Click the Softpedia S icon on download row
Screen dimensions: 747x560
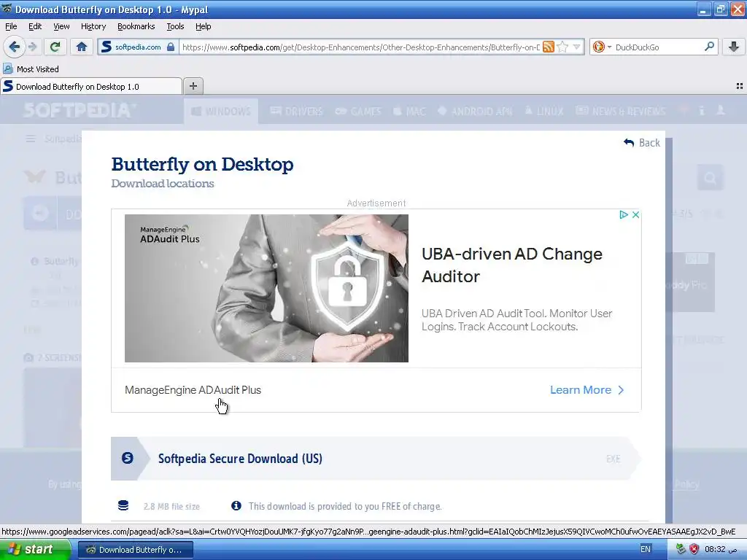tap(127, 458)
